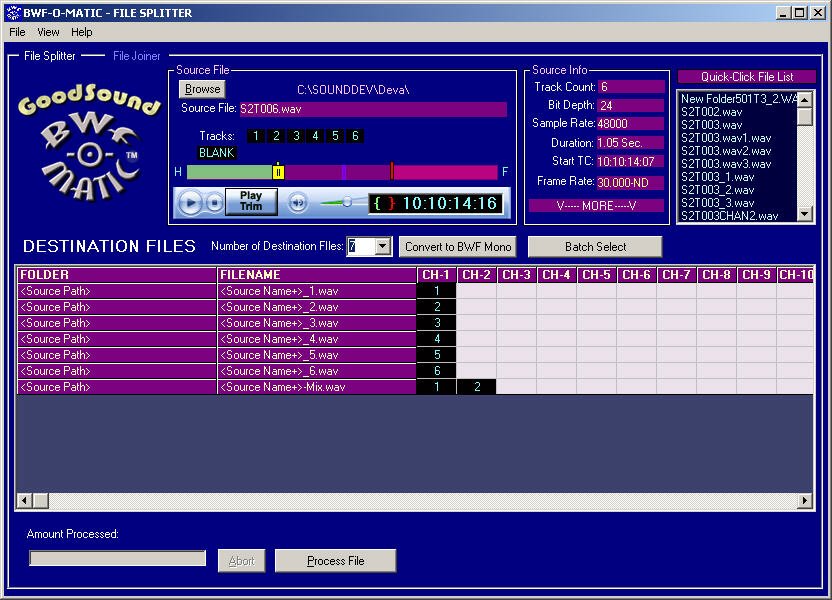This screenshot has height=600, width=832.
Task: Select S2T003_2.wav in the file list
Action: (x=717, y=190)
